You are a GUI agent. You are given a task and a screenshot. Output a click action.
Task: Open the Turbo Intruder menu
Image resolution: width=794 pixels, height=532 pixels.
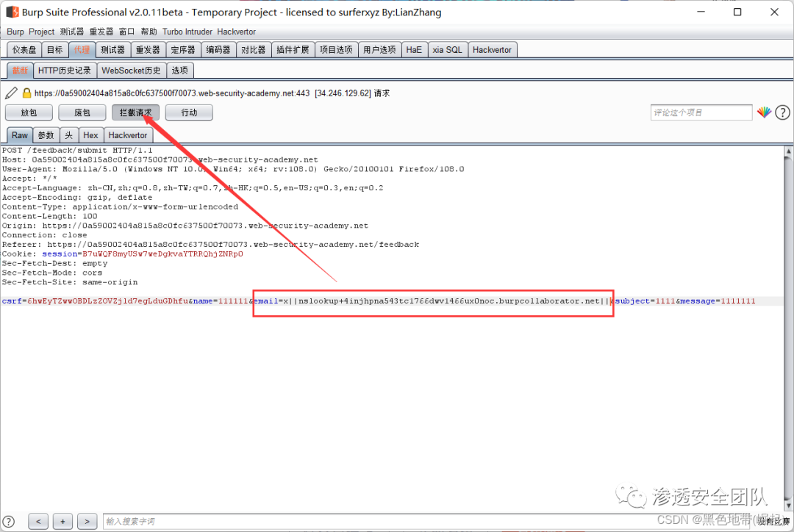point(187,32)
